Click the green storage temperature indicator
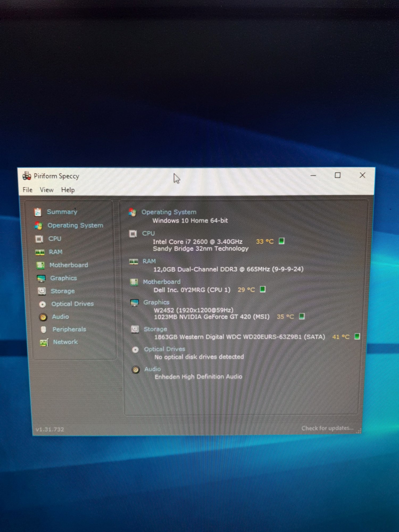The width and height of the screenshot is (399, 532). (x=357, y=336)
